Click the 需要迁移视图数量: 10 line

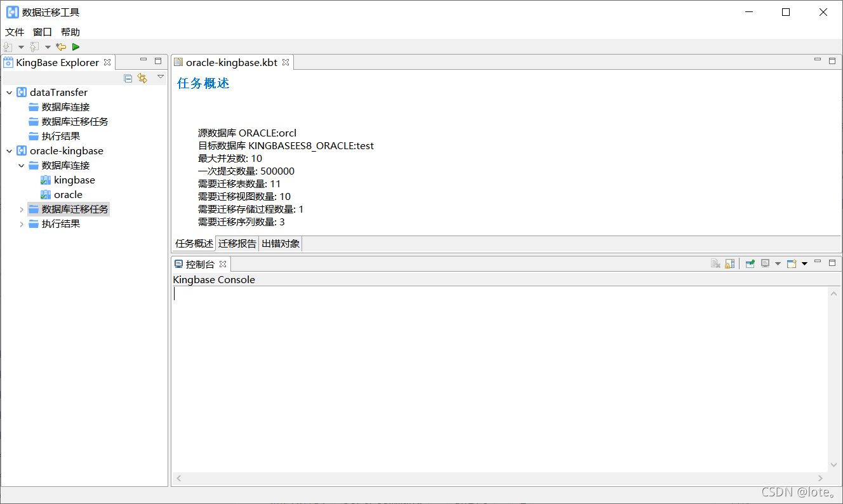click(x=244, y=197)
